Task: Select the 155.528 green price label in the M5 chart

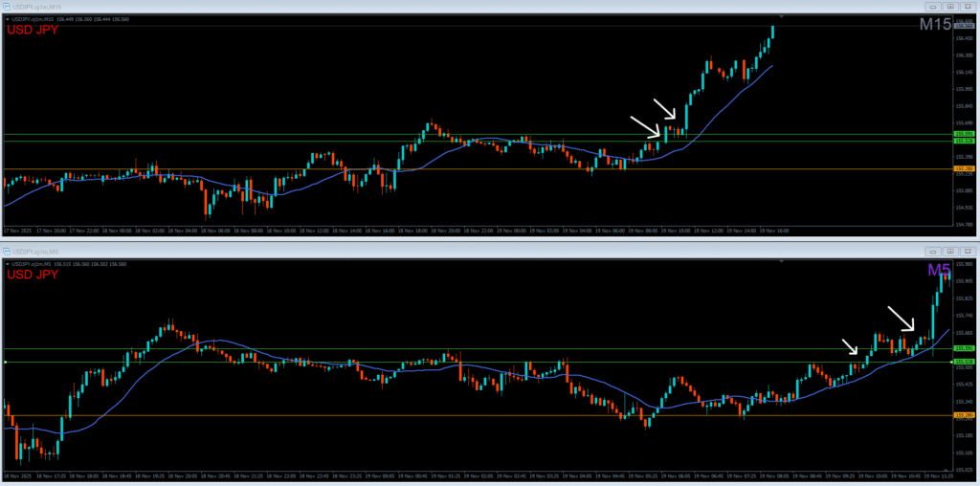Action: coord(965,362)
